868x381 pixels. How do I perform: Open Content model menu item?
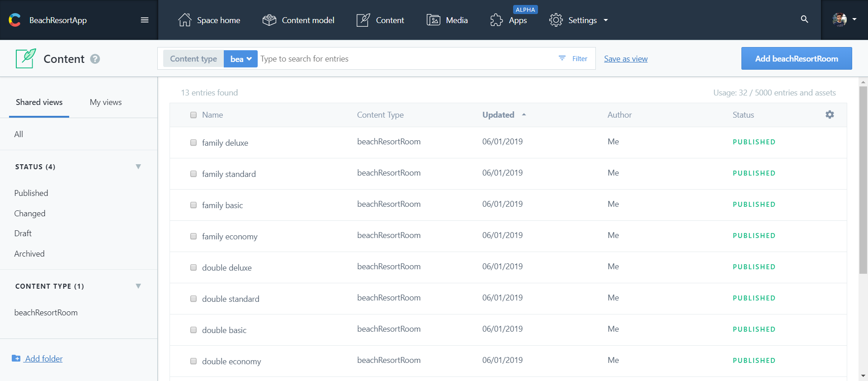pyautogui.click(x=298, y=20)
